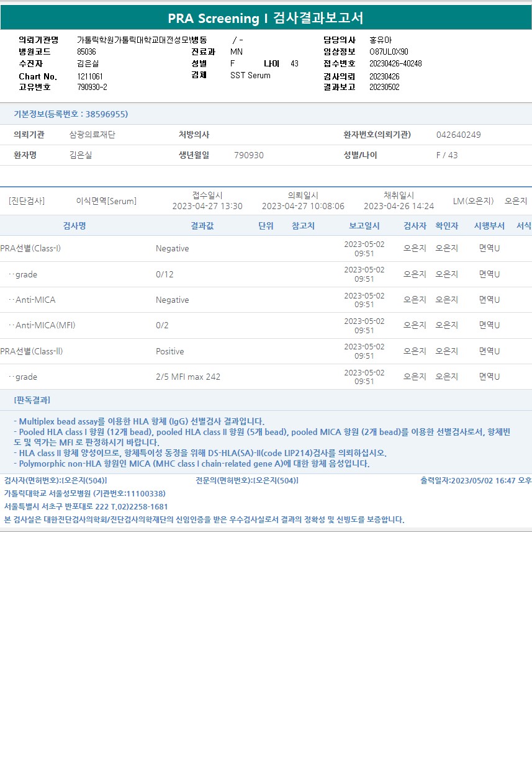
Task: Click the 접수번호 value 20230426-40248
Action: [395, 63]
